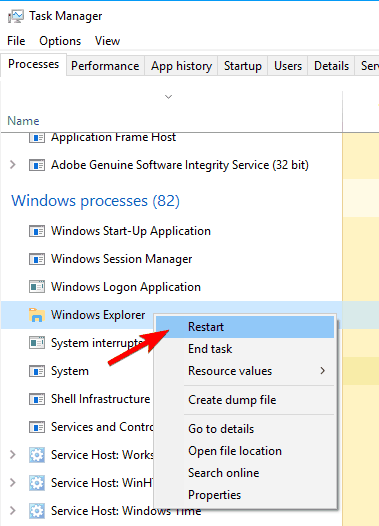Click the Adobe Genuine Software Integrity Service icon
Screen dimensions: 379x526
(37, 165)
